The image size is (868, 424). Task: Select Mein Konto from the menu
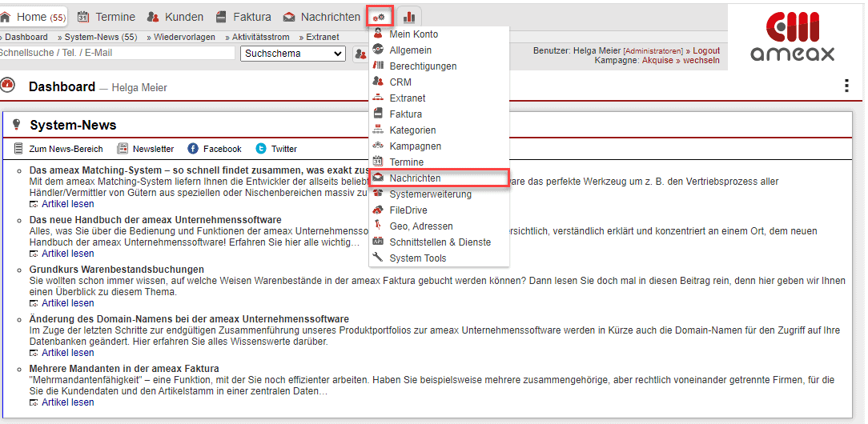coord(413,34)
